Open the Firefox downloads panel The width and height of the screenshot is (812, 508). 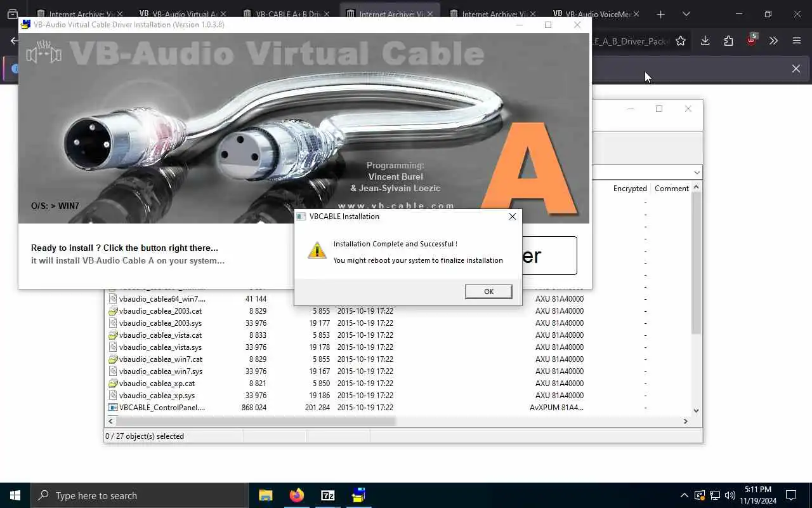pos(705,41)
